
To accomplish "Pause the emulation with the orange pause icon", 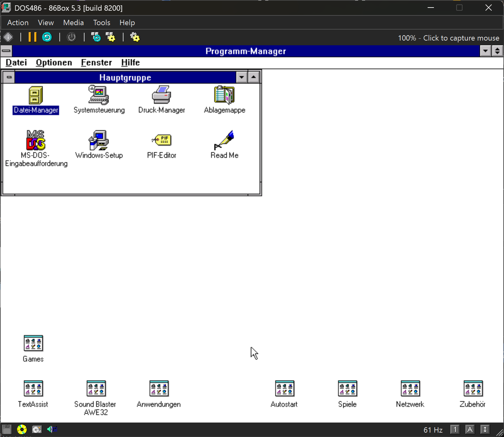I will (32, 37).
